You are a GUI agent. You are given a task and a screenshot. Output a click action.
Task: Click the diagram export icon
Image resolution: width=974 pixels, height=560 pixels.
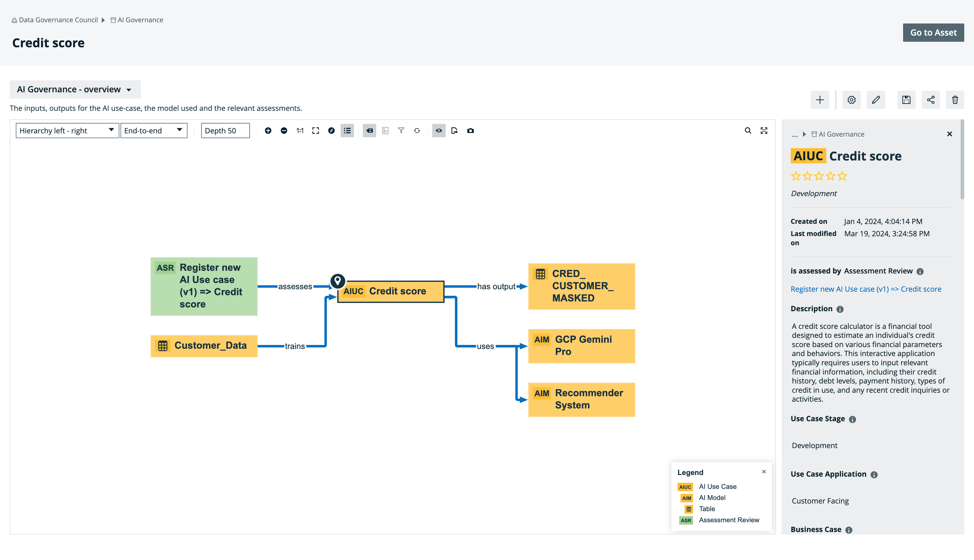454,131
